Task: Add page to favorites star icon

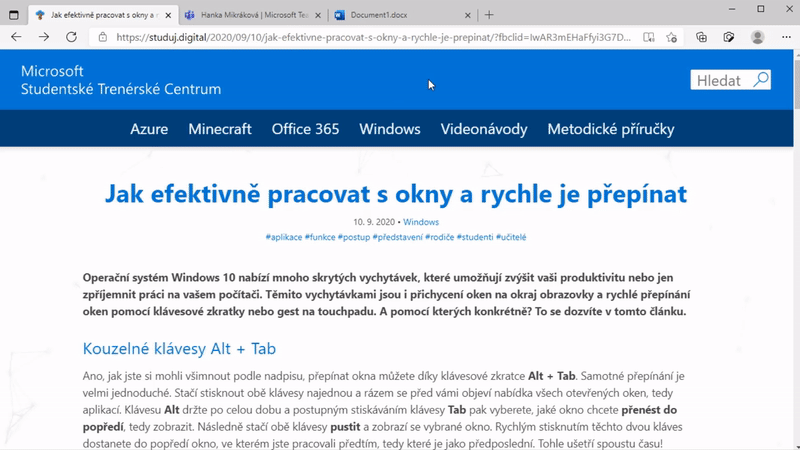Action: pos(672,37)
